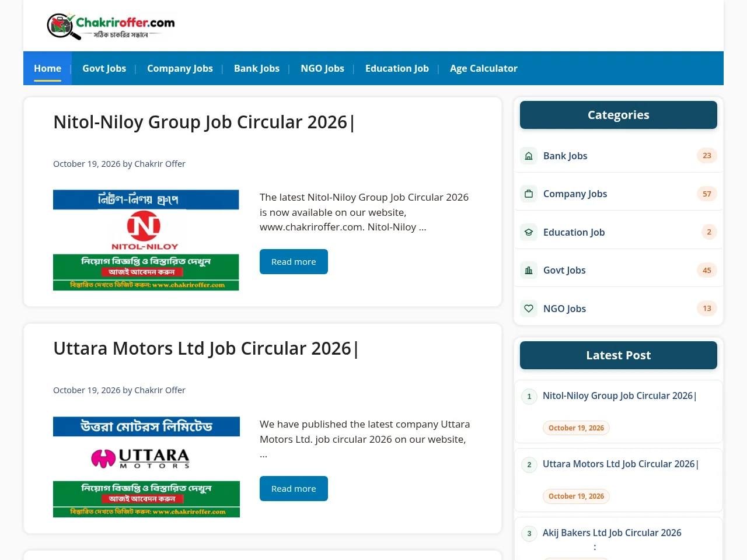Open latest post Uttara Motors Ltd Job Circular 2026
The width and height of the screenshot is (747, 560).
(621, 464)
